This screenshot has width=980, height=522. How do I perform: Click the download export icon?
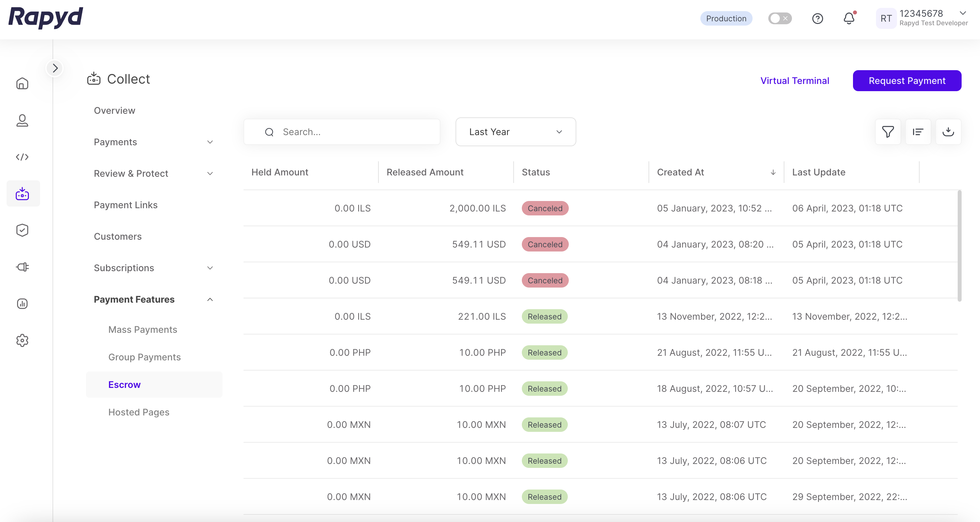pyautogui.click(x=948, y=132)
